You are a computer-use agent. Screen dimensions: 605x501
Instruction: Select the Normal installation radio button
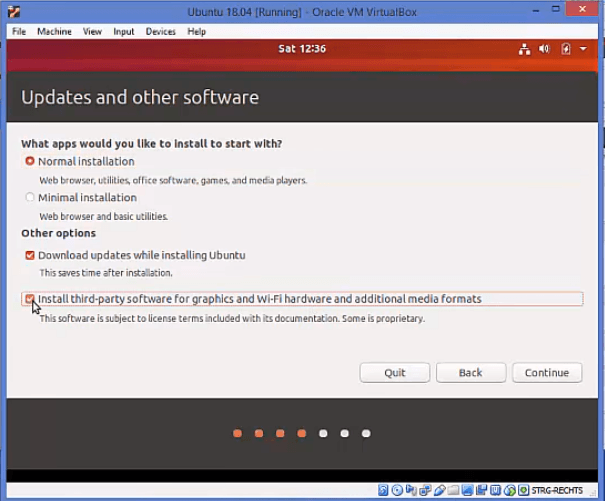30,161
